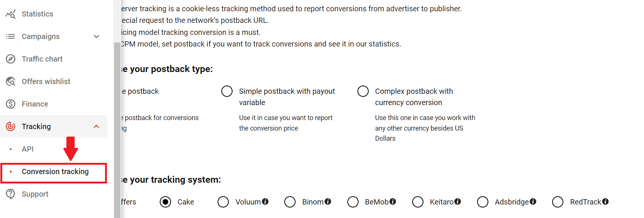The height and width of the screenshot is (218, 644).
Task: Select the RedTrack radio button
Action: coord(557,202)
